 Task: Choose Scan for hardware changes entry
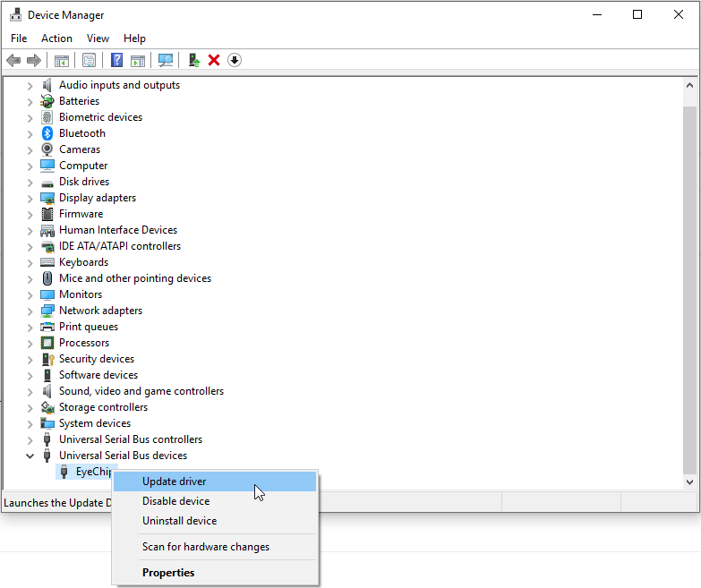pyautogui.click(x=215, y=547)
